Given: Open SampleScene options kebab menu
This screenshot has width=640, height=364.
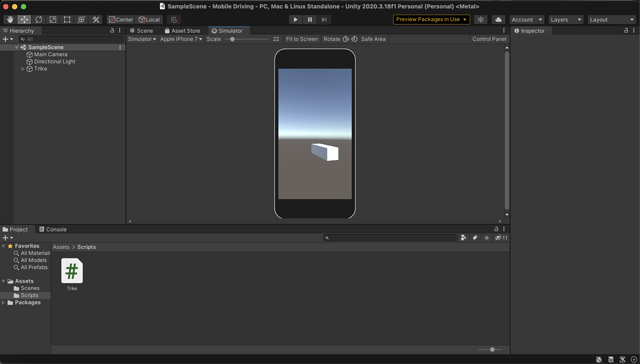Looking at the screenshot, I should point(120,47).
